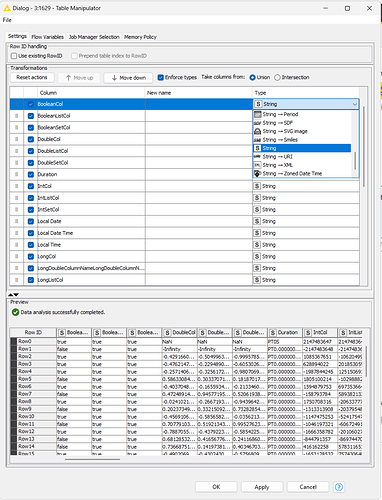The width and height of the screenshot is (382, 500).
Task: Click the help question mark icon
Action: pos(339,487)
